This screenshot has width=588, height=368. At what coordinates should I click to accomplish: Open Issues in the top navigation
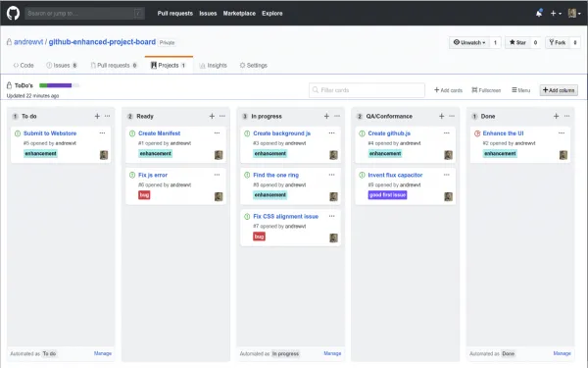click(208, 13)
